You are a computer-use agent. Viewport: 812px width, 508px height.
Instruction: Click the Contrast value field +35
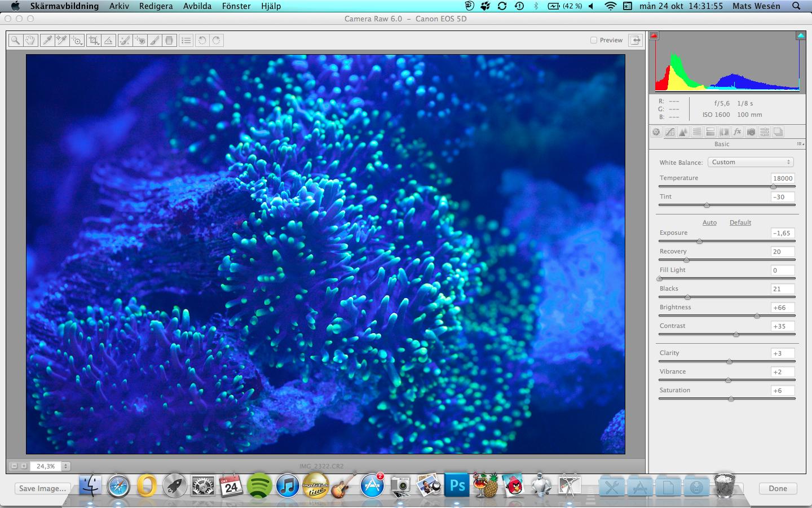(783, 326)
